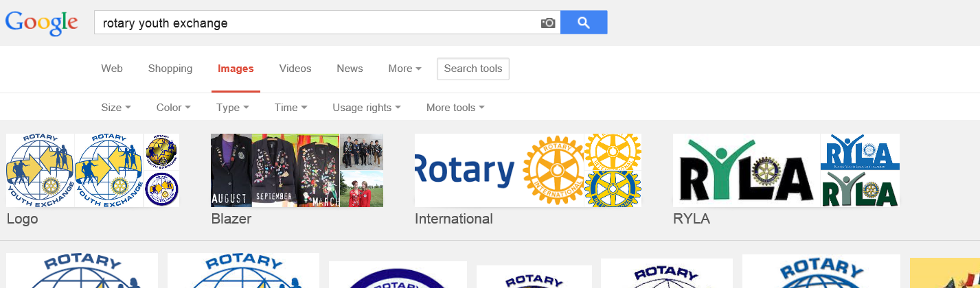Switch to the Videos tab
Screen dimensions: 980x288
(x=295, y=69)
